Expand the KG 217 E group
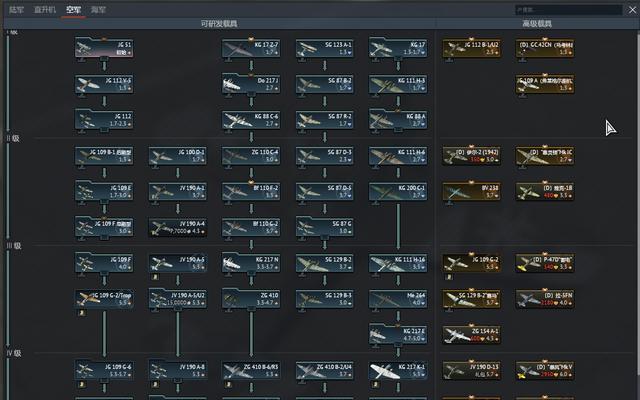Image resolution: width=640 pixels, height=400 pixels. pos(398,335)
